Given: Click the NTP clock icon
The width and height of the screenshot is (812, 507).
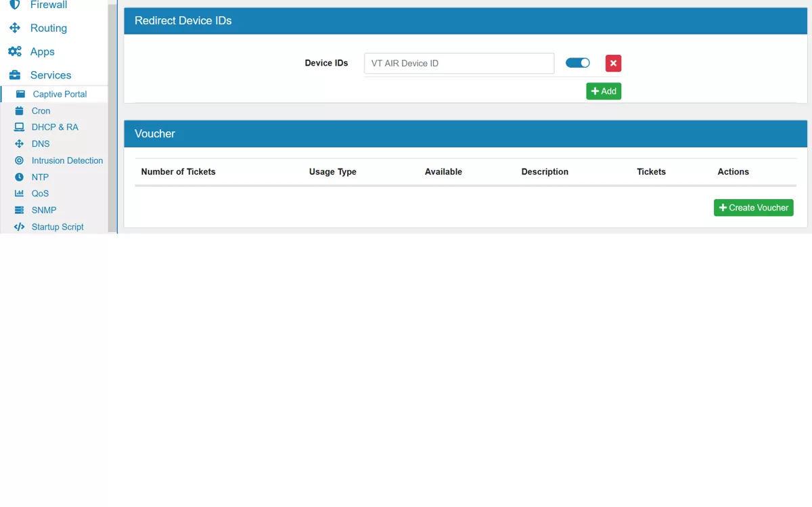Looking at the screenshot, I should pos(20,177).
